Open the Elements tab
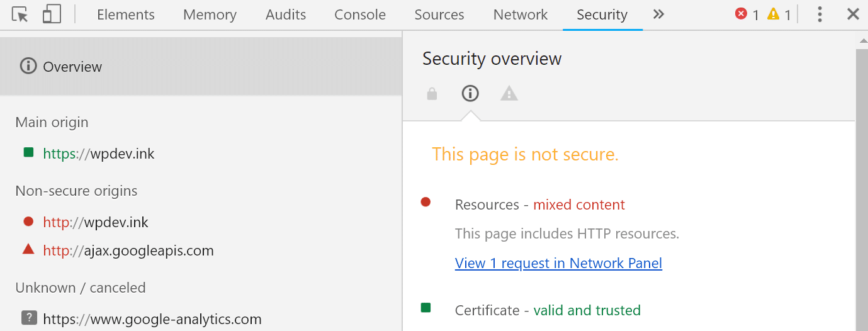 126,14
